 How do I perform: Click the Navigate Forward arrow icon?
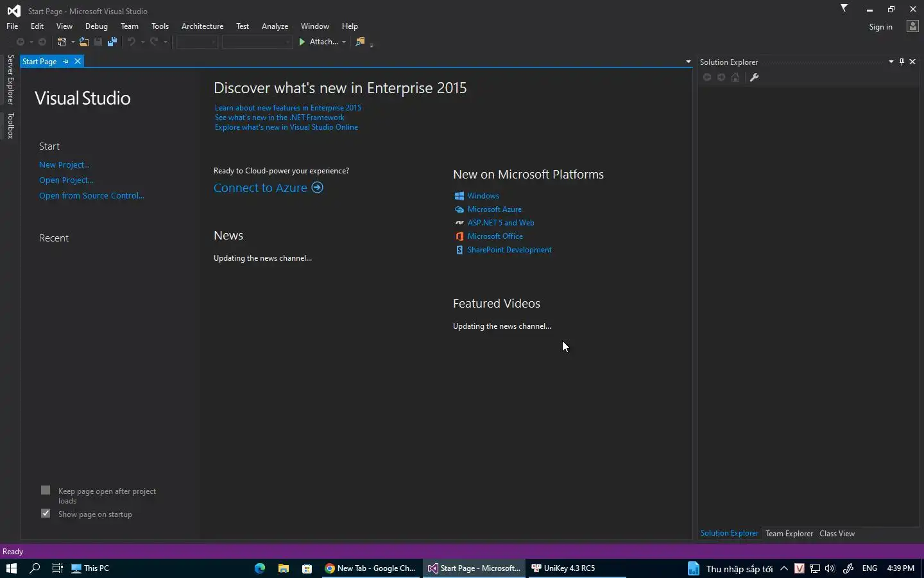pos(42,42)
